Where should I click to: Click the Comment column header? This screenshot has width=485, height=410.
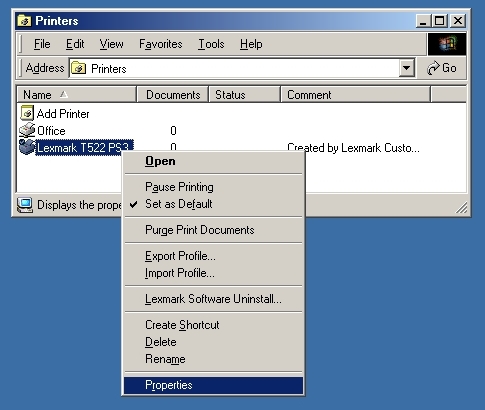pyautogui.click(x=356, y=95)
